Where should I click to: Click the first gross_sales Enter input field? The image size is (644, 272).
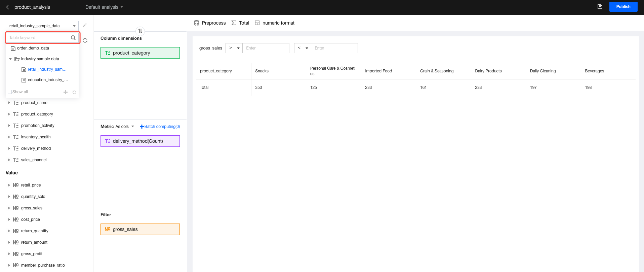266,48
